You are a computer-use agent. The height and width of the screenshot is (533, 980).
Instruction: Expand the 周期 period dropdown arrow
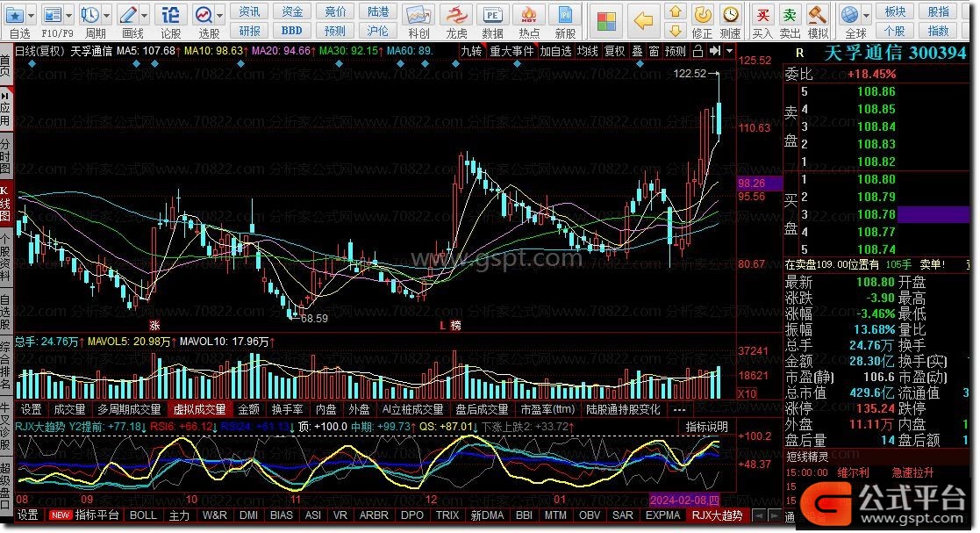pyautogui.click(x=107, y=15)
